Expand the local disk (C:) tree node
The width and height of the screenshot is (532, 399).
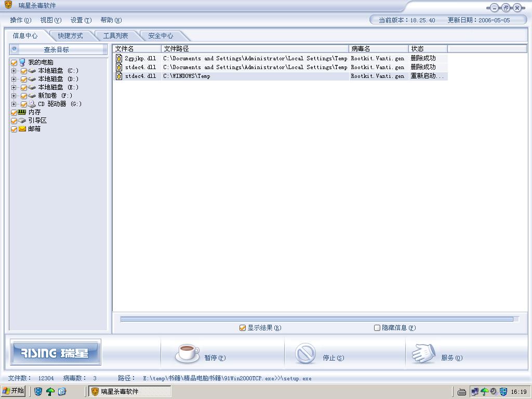pos(14,71)
